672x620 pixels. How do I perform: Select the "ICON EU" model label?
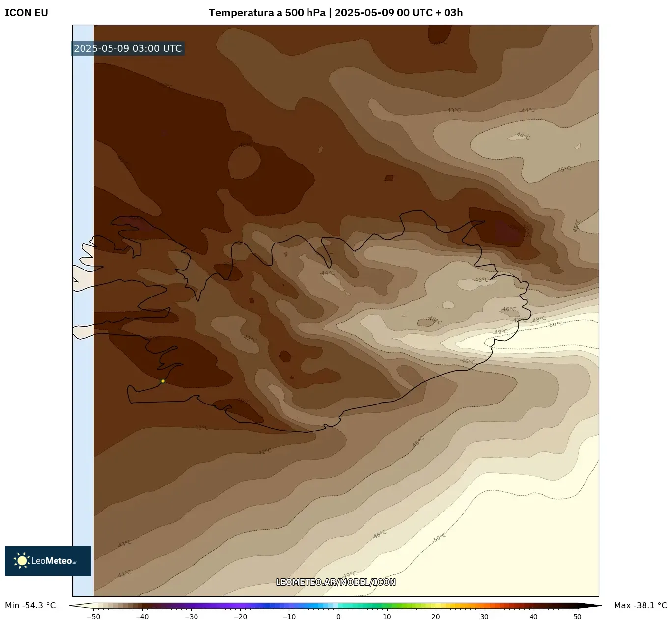click(x=27, y=13)
